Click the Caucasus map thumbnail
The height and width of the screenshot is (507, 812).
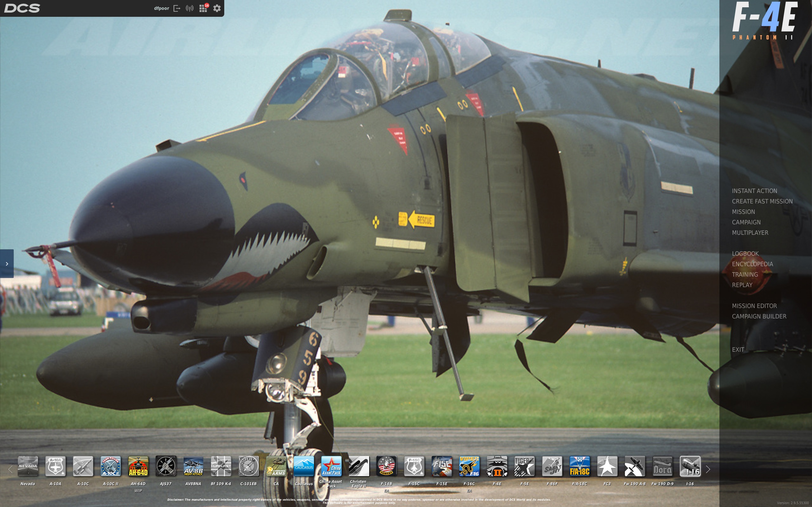304,466
